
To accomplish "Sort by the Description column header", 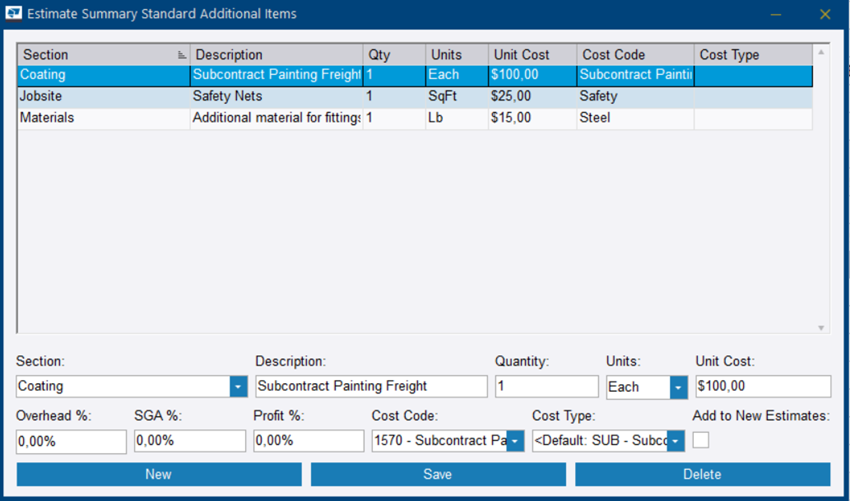I will (276, 55).
